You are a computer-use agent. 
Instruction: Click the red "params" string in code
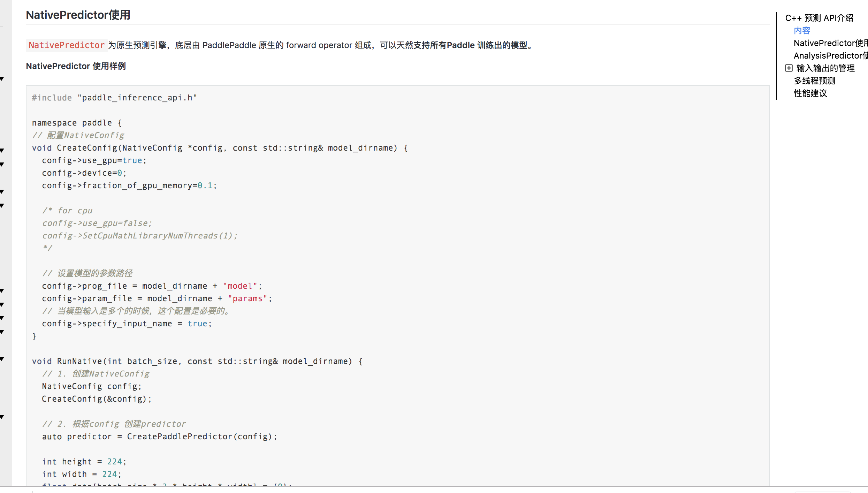coord(248,299)
